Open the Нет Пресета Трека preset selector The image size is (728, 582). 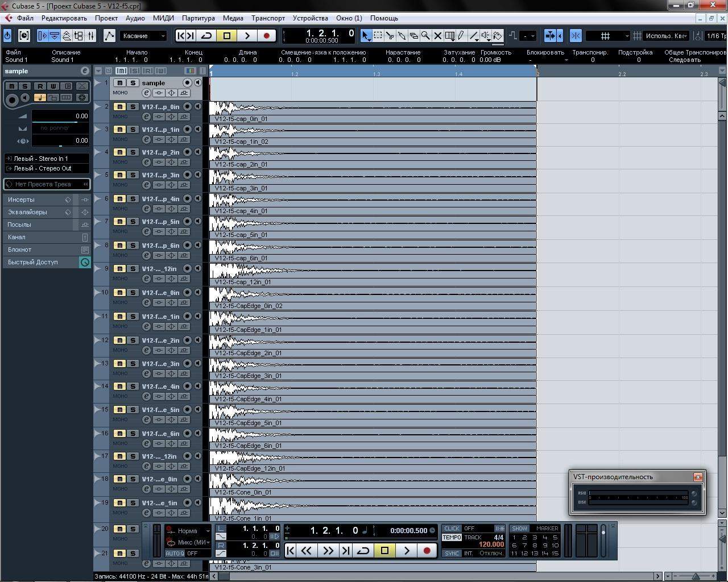(x=47, y=184)
